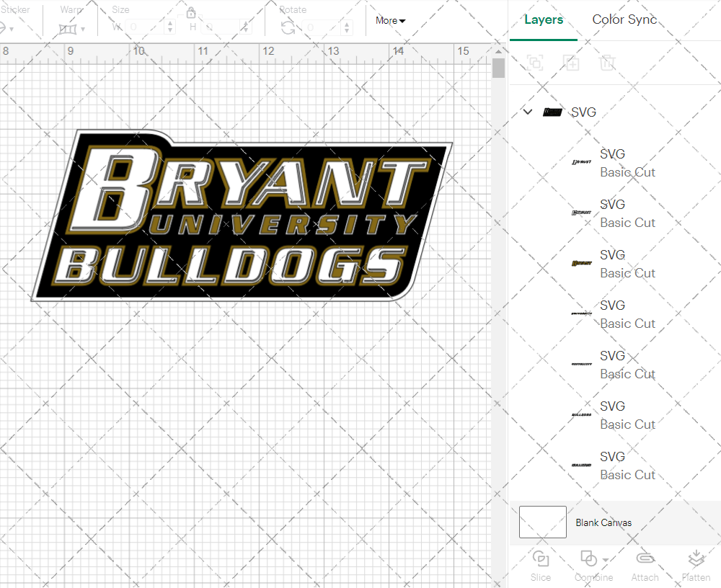The width and height of the screenshot is (721, 588).
Task: Delete selection using the trash icon
Action: pyautogui.click(x=608, y=63)
